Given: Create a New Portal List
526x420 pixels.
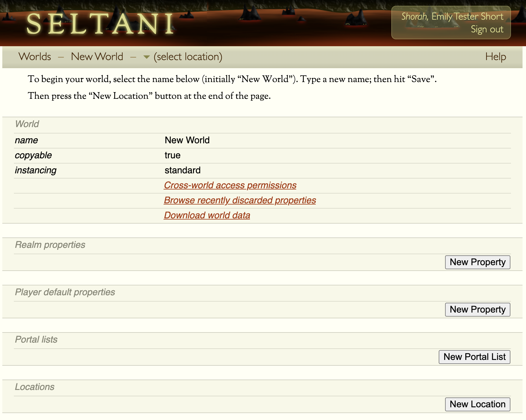Looking at the screenshot, I should (474, 357).
